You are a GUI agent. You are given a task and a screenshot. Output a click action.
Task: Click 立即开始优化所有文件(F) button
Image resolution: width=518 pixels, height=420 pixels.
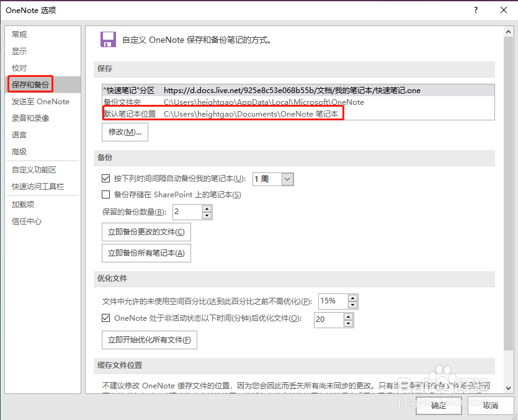[x=150, y=340]
